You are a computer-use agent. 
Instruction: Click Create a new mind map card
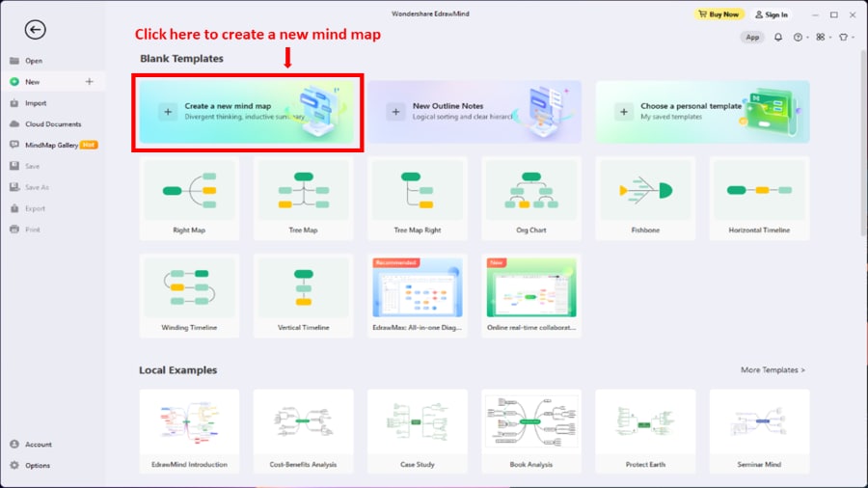click(247, 112)
